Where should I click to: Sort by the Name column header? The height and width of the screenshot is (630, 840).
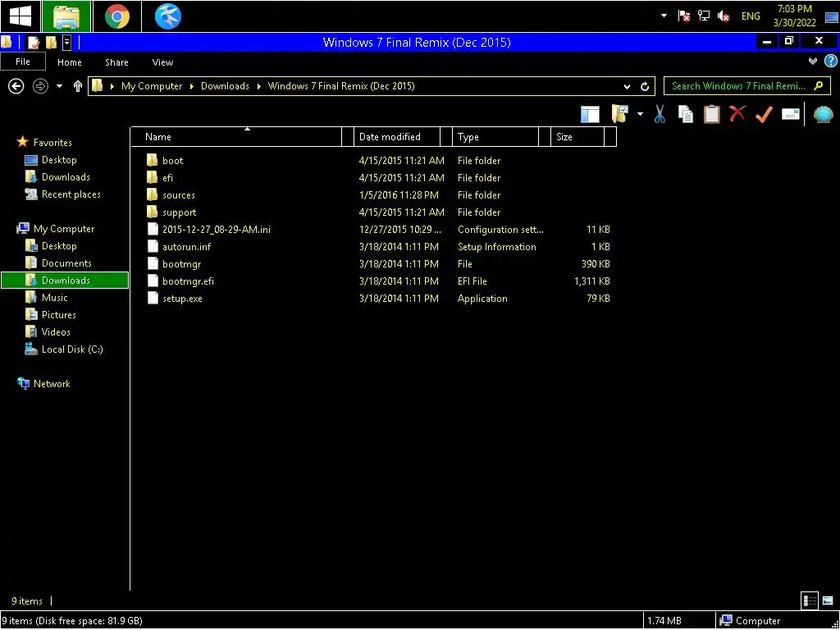coord(236,137)
